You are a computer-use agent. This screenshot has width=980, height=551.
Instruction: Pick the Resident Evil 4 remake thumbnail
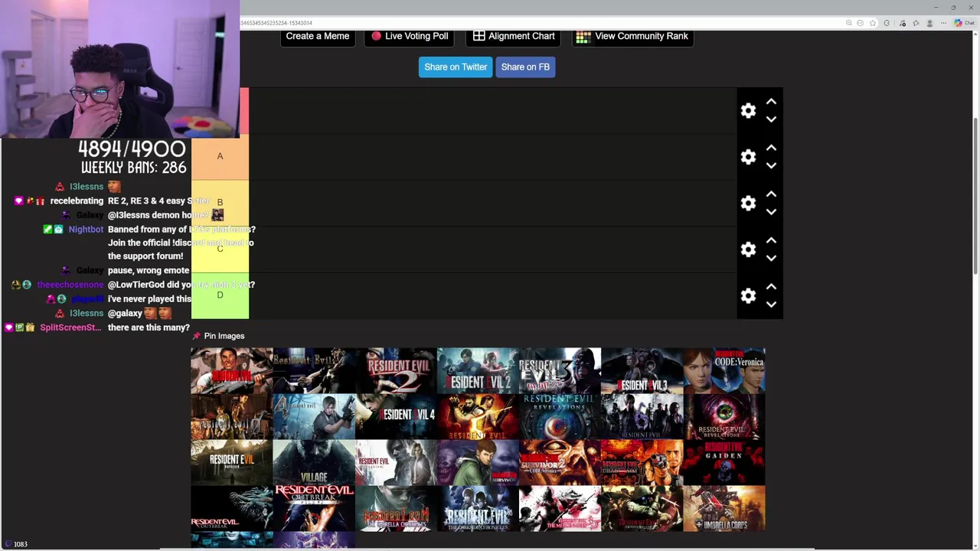[x=396, y=417]
